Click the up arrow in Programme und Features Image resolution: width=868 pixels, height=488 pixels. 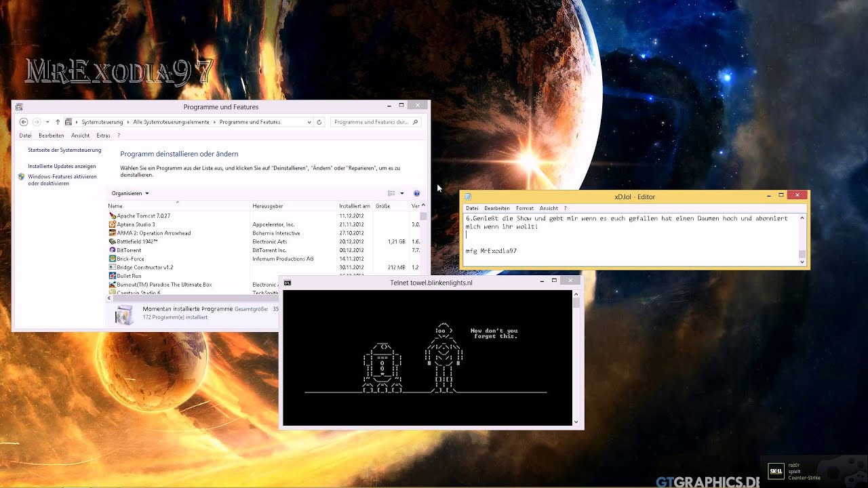pyautogui.click(x=58, y=122)
